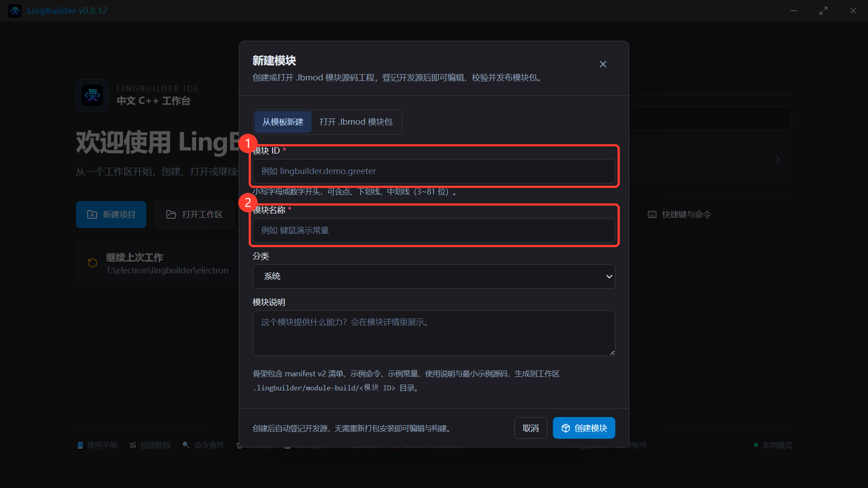Click the orange restore icon beside 继续上次工作
868x488 pixels.
click(x=93, y=263)
